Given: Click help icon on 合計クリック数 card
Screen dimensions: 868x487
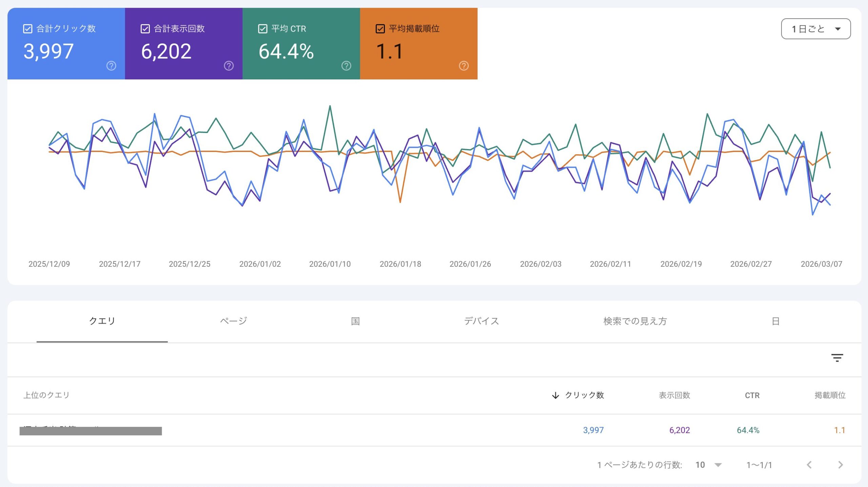Looking at the screenshot, I should tap(111, 66).
